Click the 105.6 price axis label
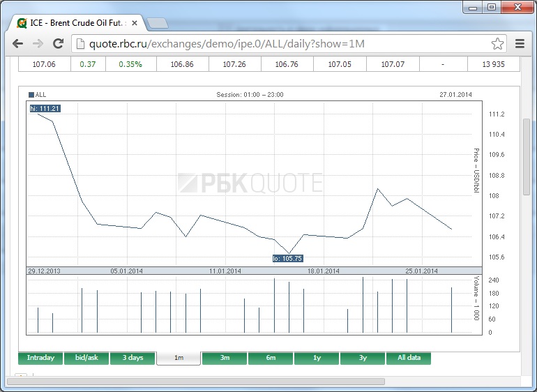Image resolution: width=537 pixels, height=392 pixels. coord(497,257)
